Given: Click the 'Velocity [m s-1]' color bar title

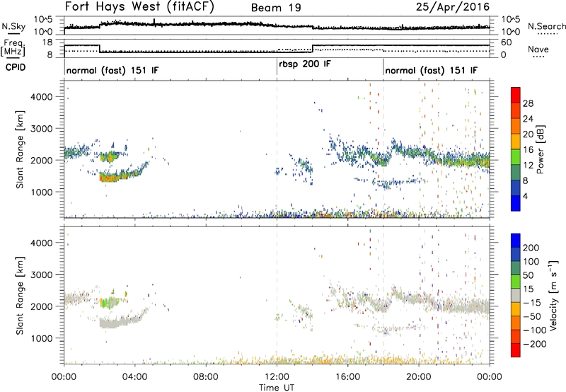Looking at the screenshot, I should point(553,295).
